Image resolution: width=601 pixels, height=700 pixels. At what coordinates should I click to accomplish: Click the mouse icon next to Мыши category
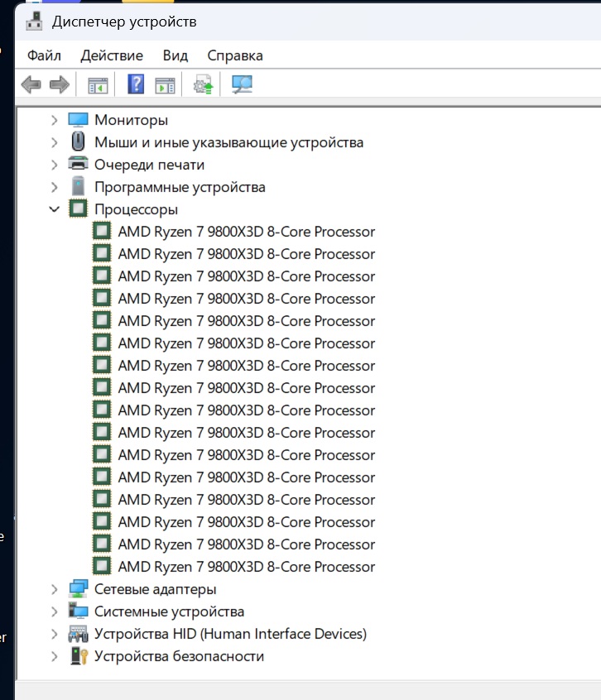pos(78,142)
